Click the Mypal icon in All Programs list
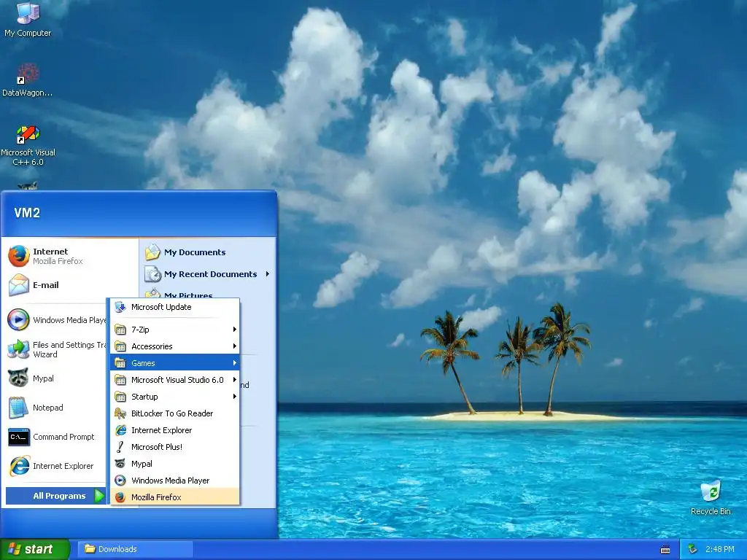The height and width of the screenshot is (560, 747). tap(120, 463)
